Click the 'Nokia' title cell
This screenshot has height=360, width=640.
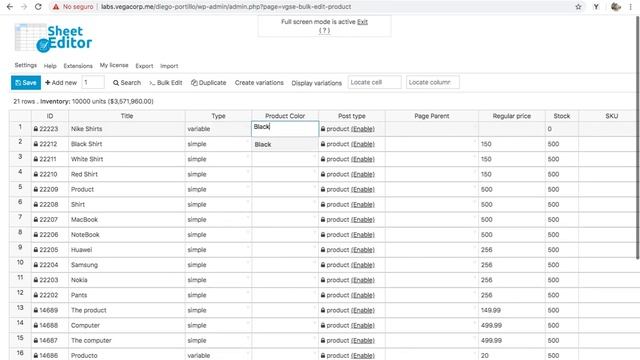coord(127,280)
